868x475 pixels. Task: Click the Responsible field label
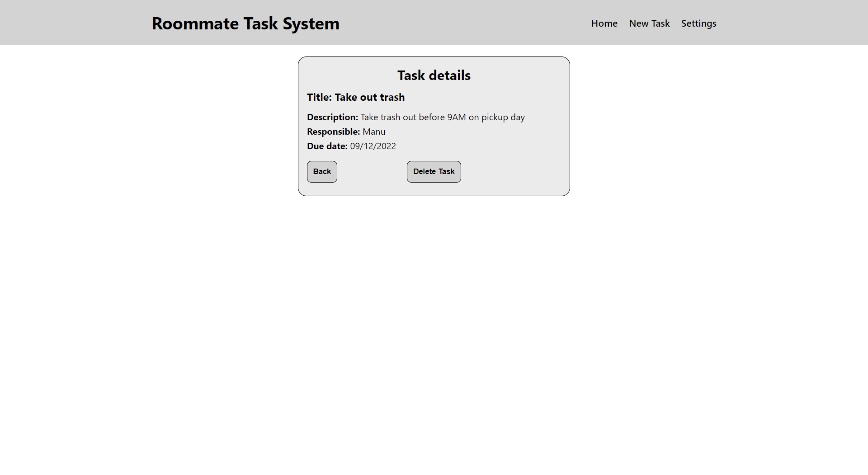333,132
